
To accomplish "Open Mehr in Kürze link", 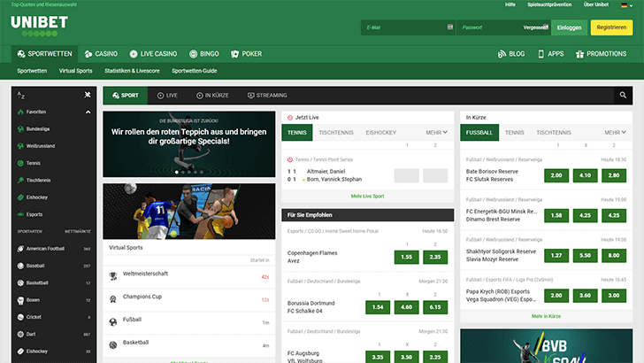I will (547, 316).
